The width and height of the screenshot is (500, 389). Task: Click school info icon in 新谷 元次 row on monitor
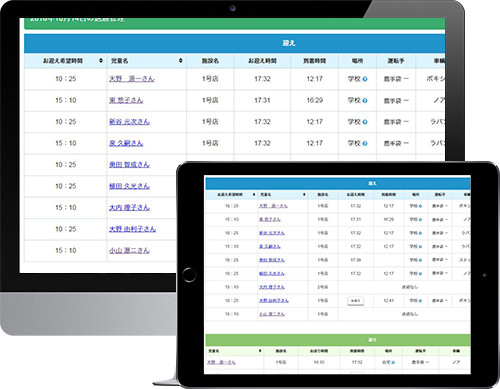365,122
